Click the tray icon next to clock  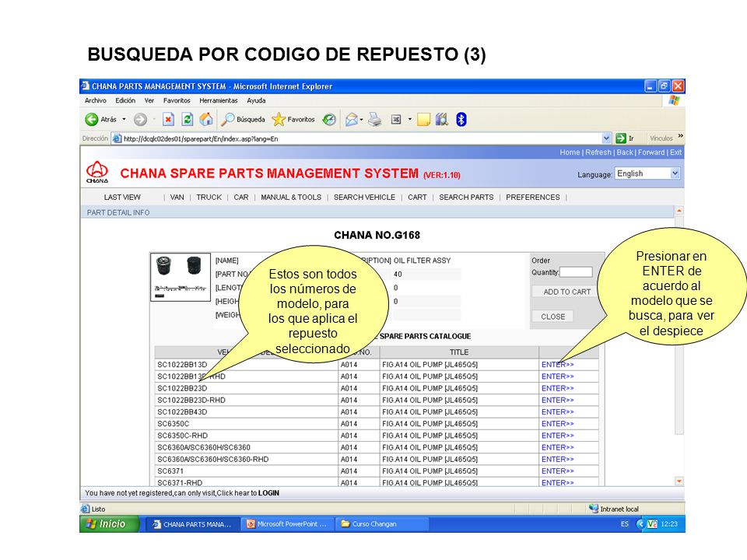[652, 523]
